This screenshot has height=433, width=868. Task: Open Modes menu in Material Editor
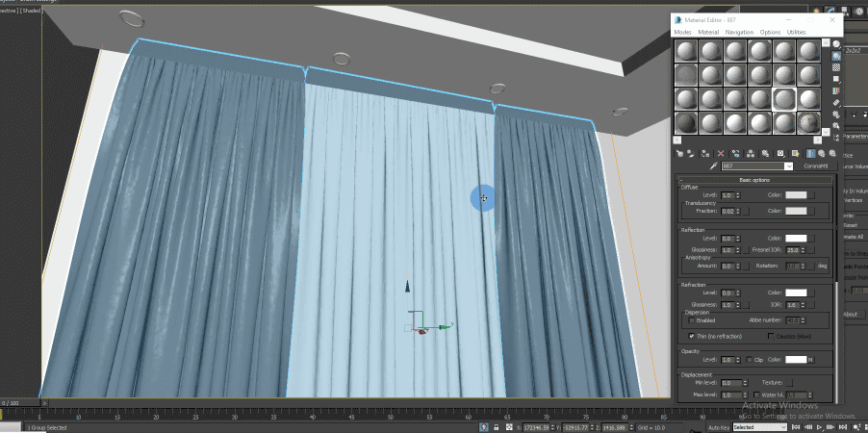click(x=682, y=32)
